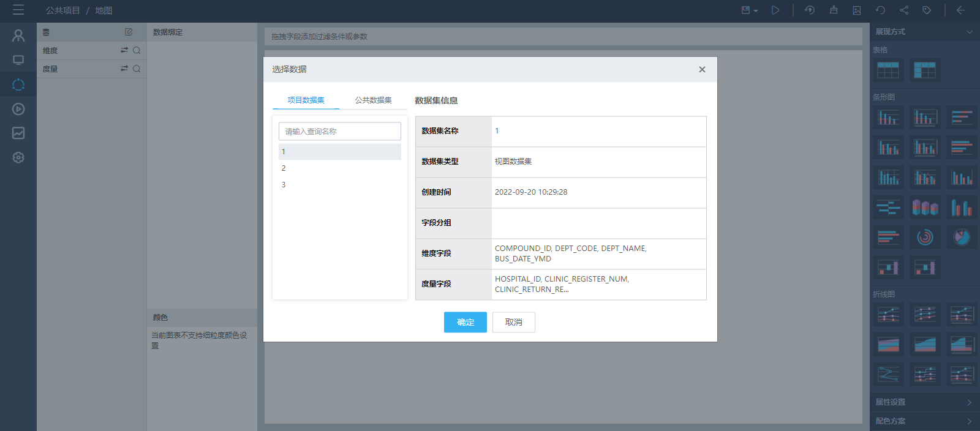Click the 数据绑定 panel header
Screen dimensions: 980x431
click(x=202, y=32)
